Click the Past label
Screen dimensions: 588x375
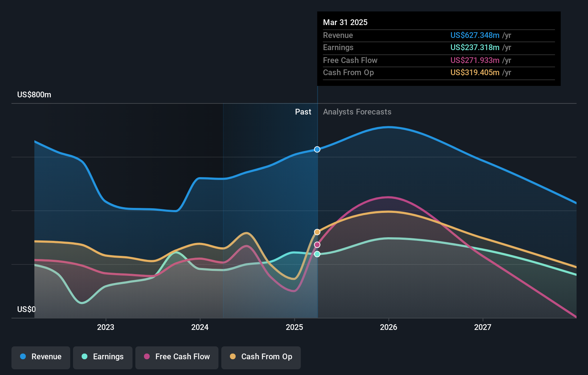303,112
